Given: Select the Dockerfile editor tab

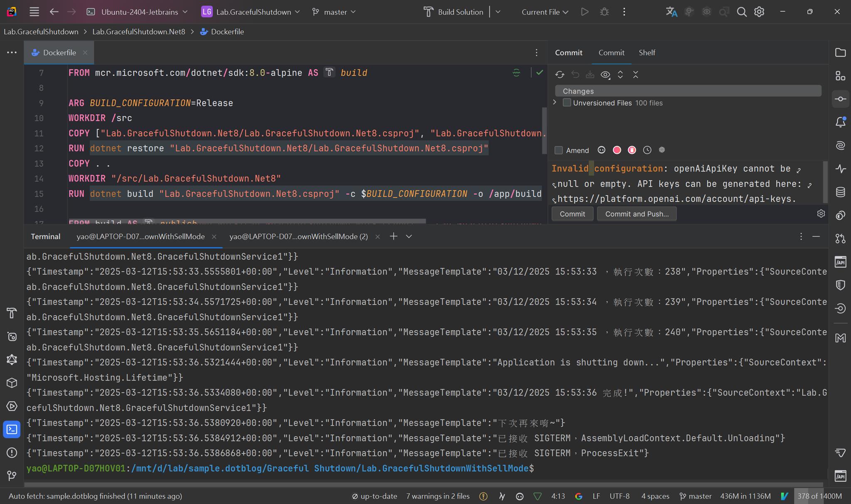Looking at the screenshot, I should pos(59,53).
